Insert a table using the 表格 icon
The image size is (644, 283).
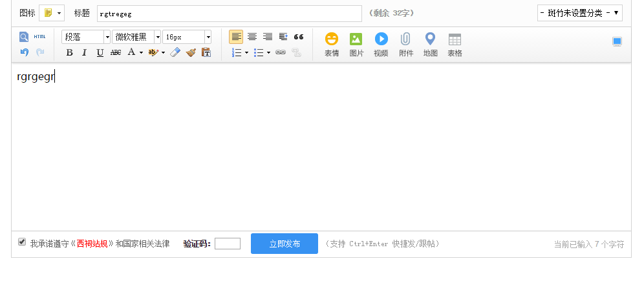pyautogui.click(x=455, y=45)
